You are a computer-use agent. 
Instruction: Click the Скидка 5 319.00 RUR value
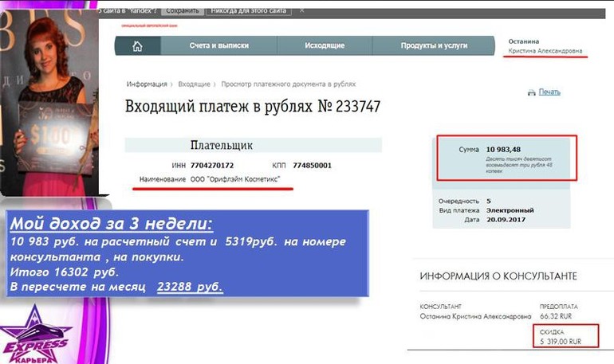coord(562,341)
